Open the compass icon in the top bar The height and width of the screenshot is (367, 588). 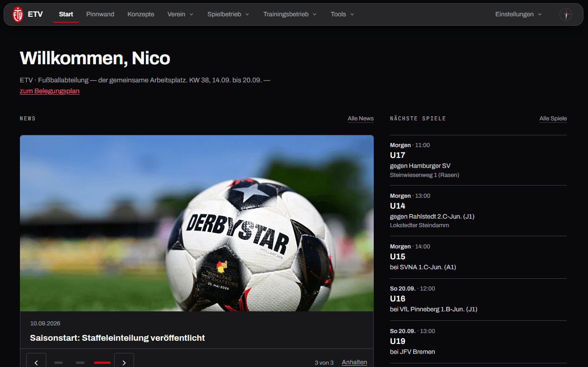[x=566, y=14]
